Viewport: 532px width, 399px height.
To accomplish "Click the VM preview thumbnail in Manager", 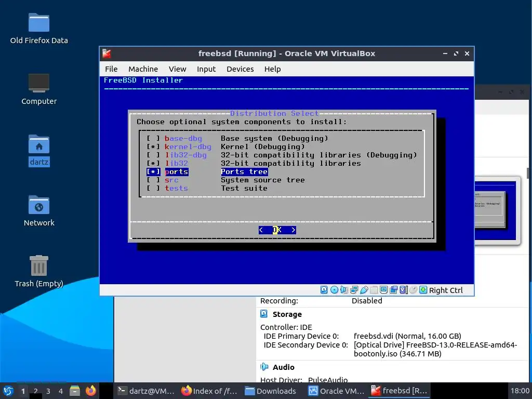I will click(x=497, y=210).
